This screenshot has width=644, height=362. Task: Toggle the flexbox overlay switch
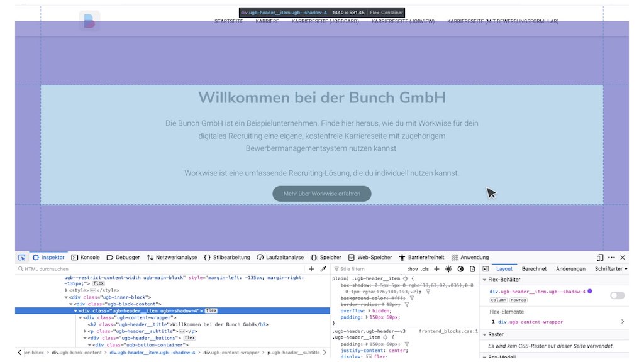618,295
